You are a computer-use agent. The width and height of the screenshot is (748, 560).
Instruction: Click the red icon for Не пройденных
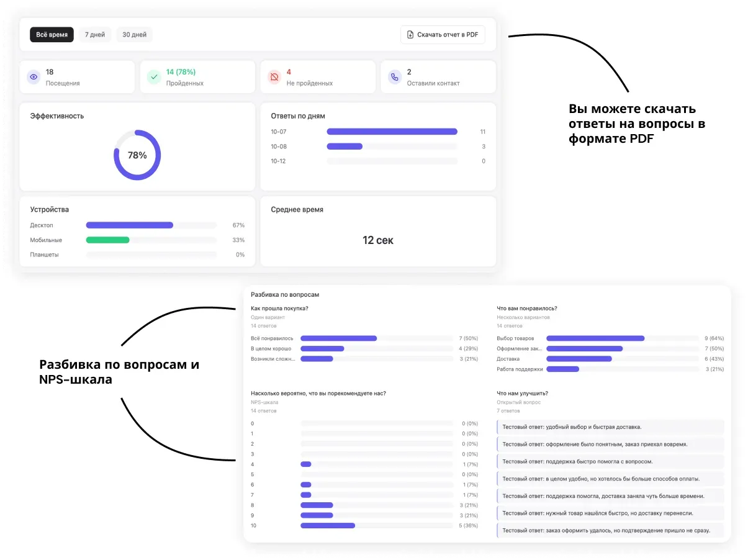pos(274,77)
